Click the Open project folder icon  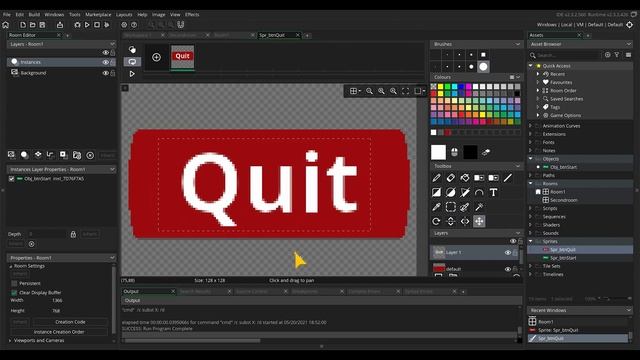[x=33, y=25]
